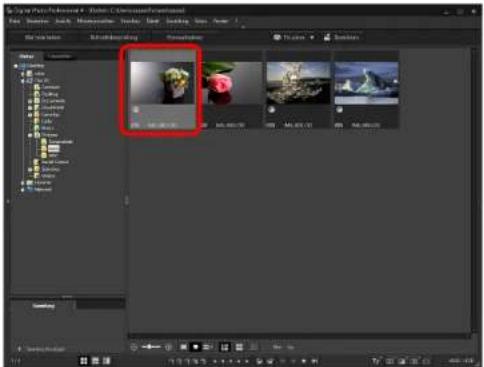Click the left edge panel collapse arrow

click(8, 201)
